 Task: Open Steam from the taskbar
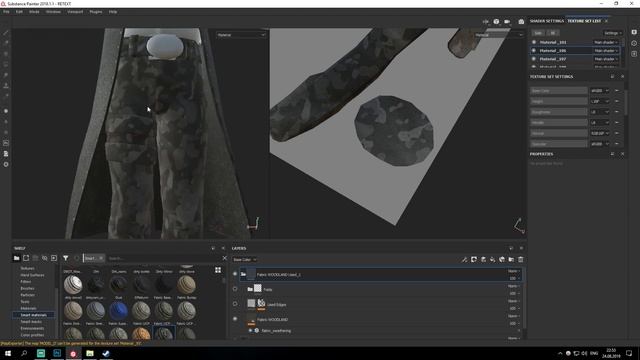click(106, 353)
